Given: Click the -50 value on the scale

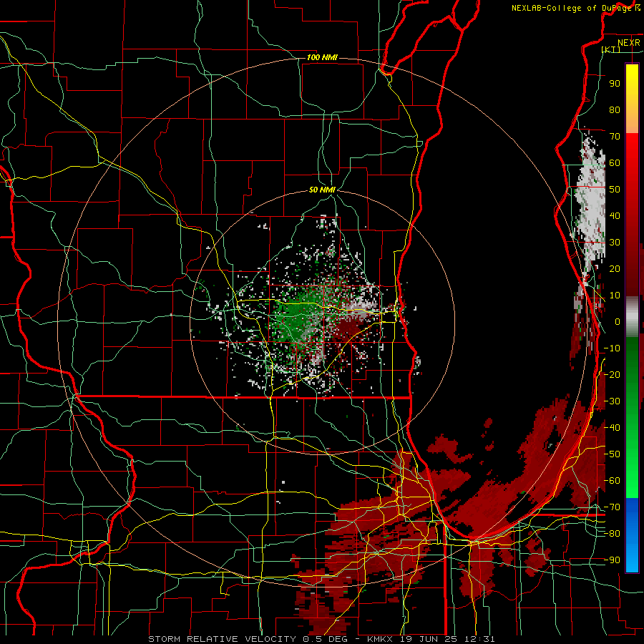Looking at the screenshot, I should 612,454.
